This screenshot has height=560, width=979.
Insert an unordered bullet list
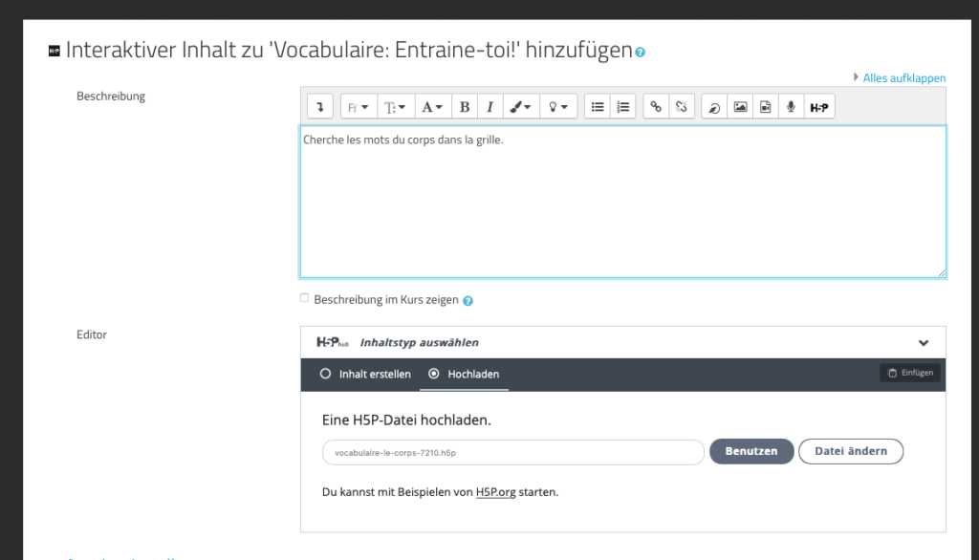click(598, 107)
